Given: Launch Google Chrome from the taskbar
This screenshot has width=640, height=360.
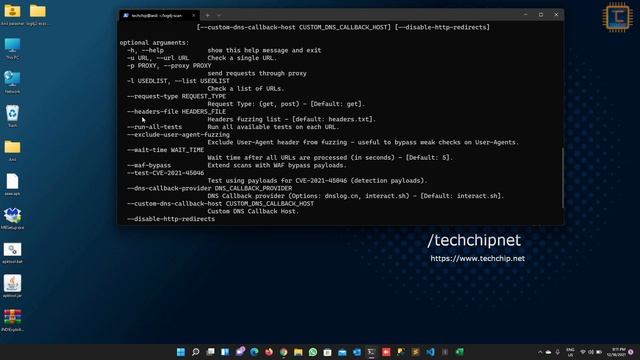Looking at the screenshot, I should [x=284, y=352].
